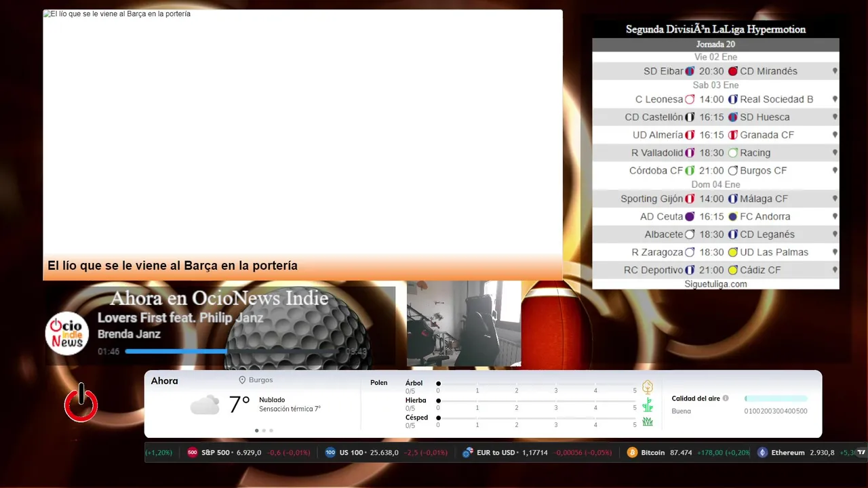868x488 pixels.
Task: Click the Bitcoin ticker label
Action: [652, 453]
